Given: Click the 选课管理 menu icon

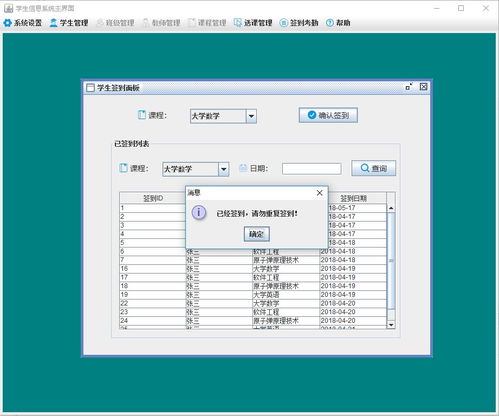Looking at the screenshot, I should tap(238, 23).
